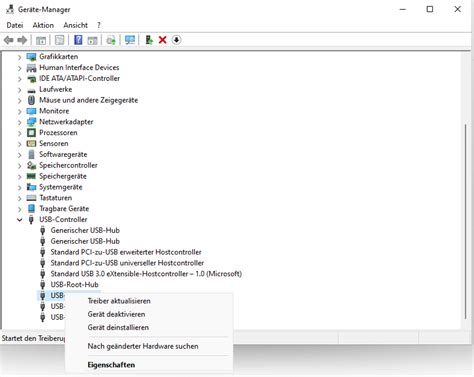
Task: Select Standard PCI-zu-USB universeller Hostcontroller
Action: [127, 263]
